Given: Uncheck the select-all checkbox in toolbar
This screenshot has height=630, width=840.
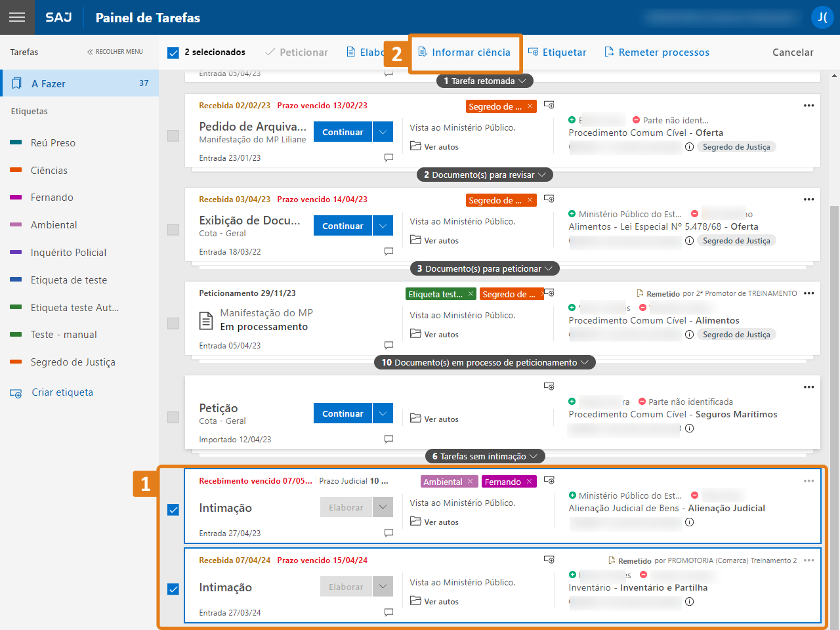Looking at the screenshot, I should [173, 52].
